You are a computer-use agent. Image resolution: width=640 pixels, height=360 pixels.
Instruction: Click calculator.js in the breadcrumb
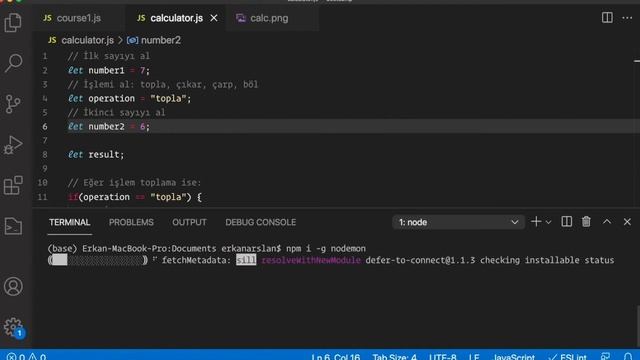coord(87,40)
